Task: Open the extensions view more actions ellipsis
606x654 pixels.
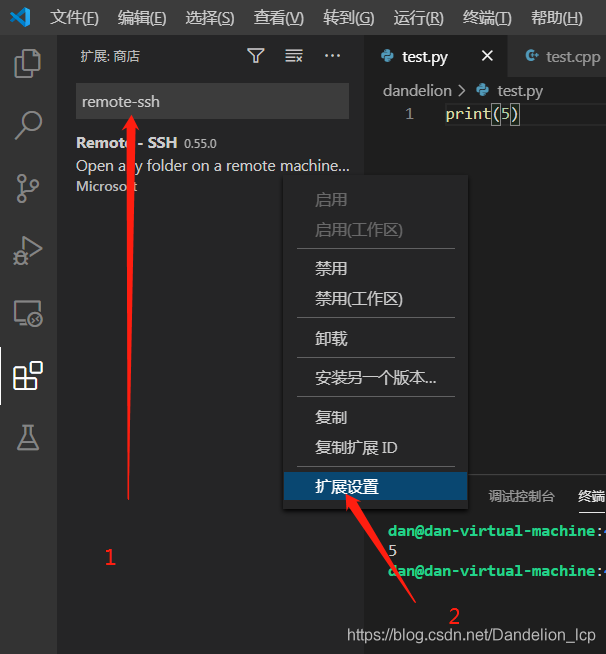Action: (x=332, y=56)
